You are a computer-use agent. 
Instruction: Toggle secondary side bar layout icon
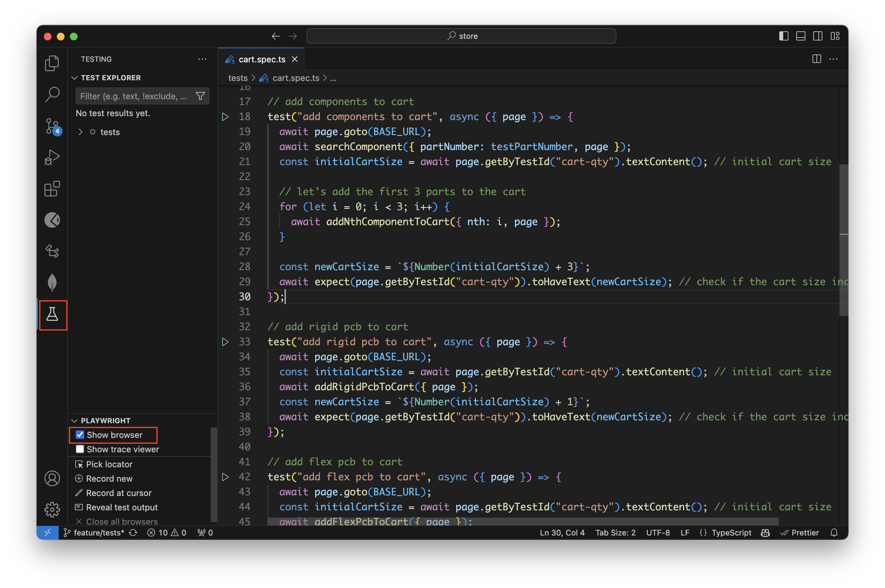click(817, 36)
